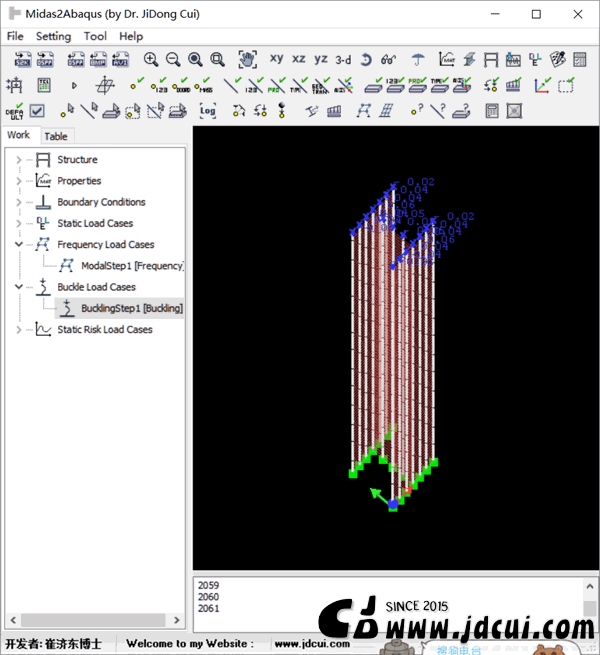Expand the Properties tree node
Screen dimensions: 600x655
click(x=19, y=181)
